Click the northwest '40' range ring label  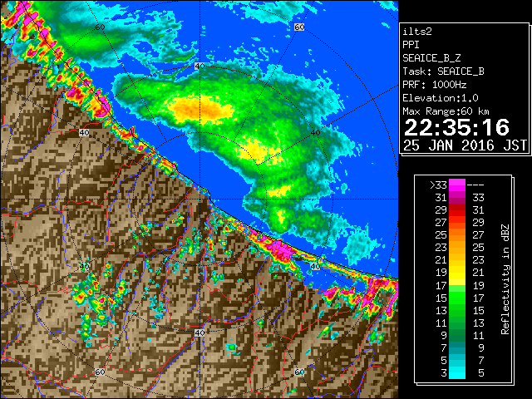pos(84,133)
